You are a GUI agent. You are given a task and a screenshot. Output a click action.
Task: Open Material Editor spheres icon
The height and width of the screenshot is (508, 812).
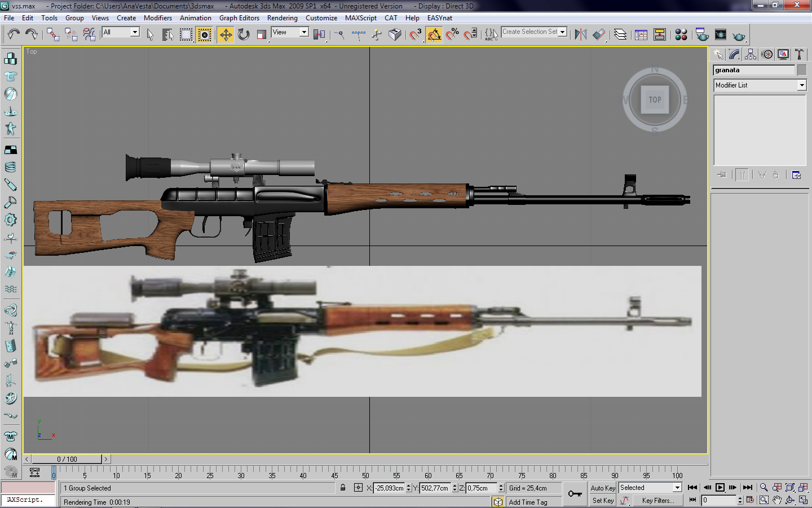[681, 34]
